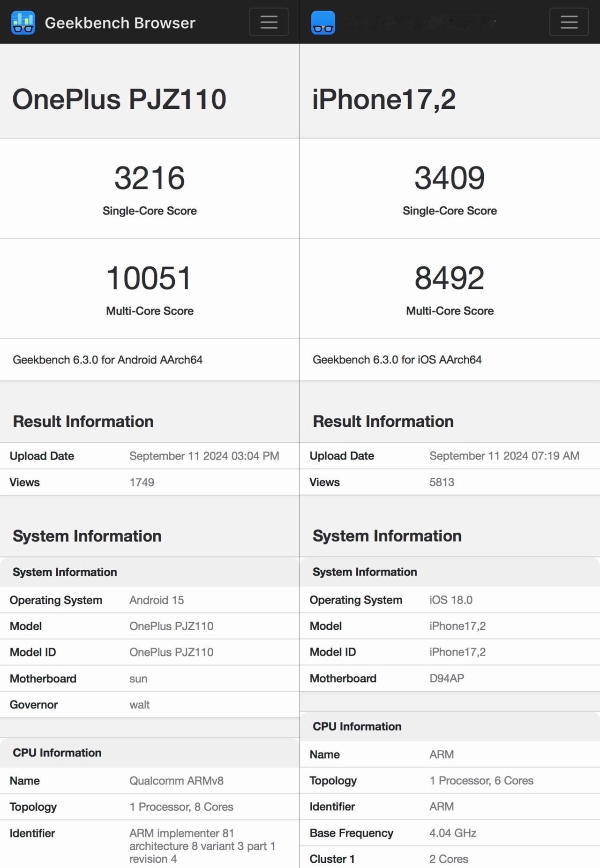Open hamburger menu on iPhone Geekbench page
This screenshot has height=868, width=600.
569,22
